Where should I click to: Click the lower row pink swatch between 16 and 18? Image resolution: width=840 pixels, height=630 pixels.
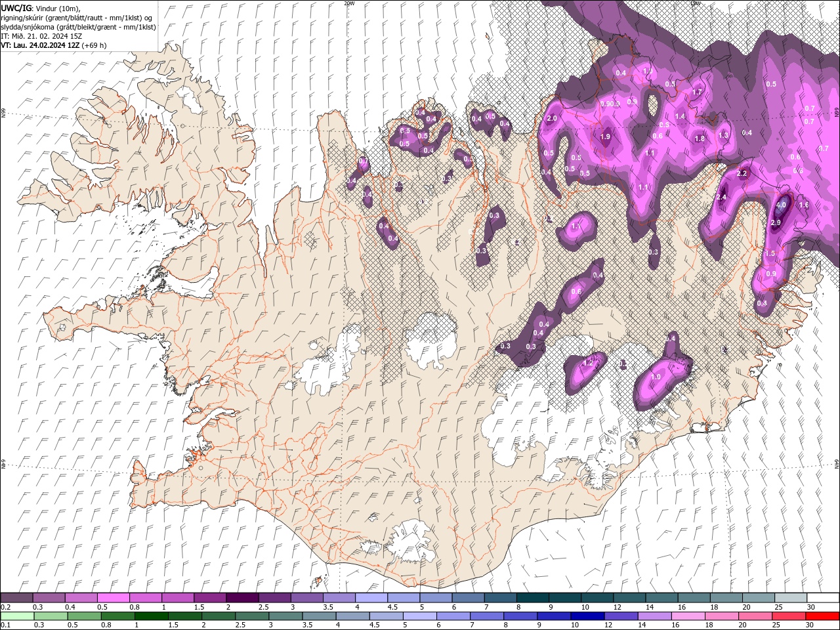687,616
